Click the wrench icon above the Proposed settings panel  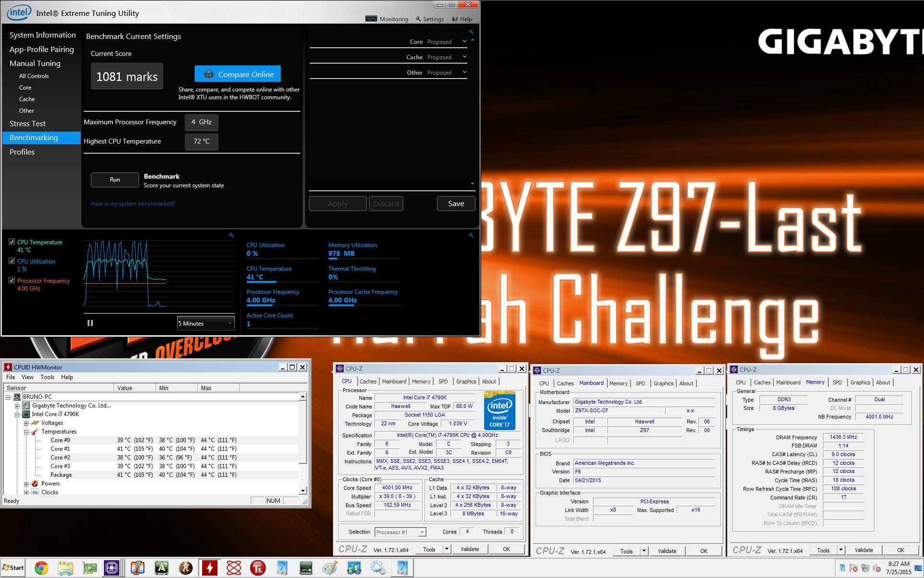tap(471, 32)
